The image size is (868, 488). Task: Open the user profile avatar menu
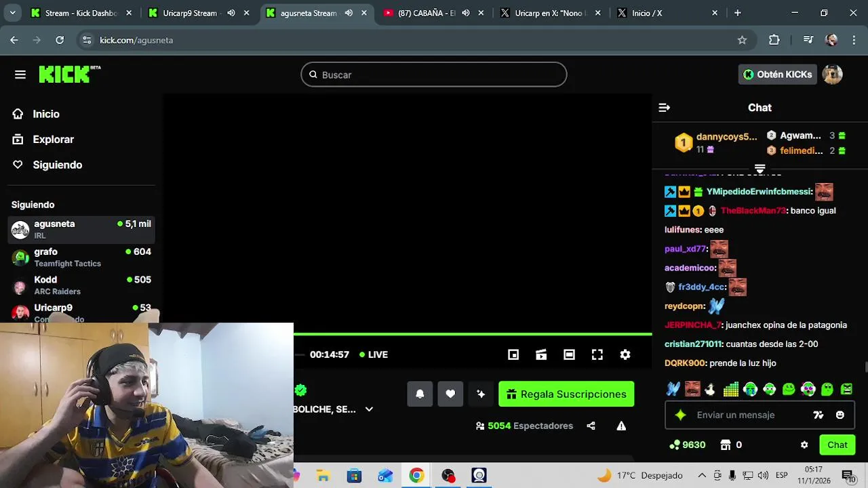coord(832,75)
